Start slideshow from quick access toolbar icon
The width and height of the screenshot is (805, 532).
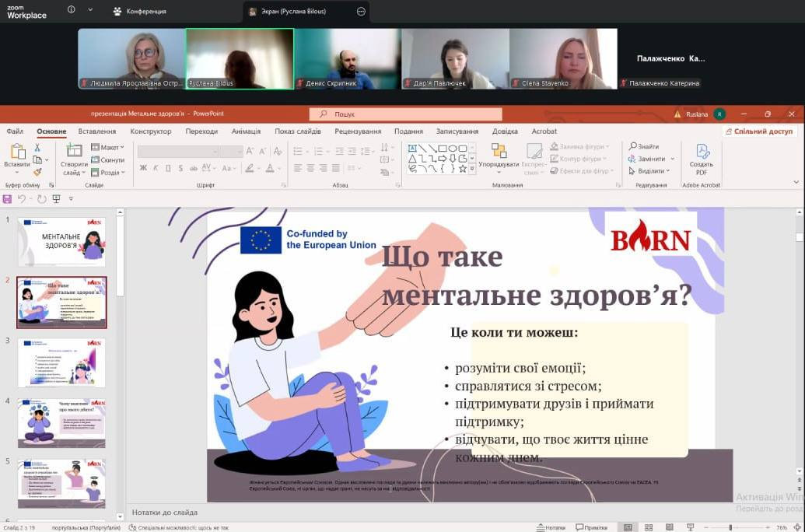57,199
